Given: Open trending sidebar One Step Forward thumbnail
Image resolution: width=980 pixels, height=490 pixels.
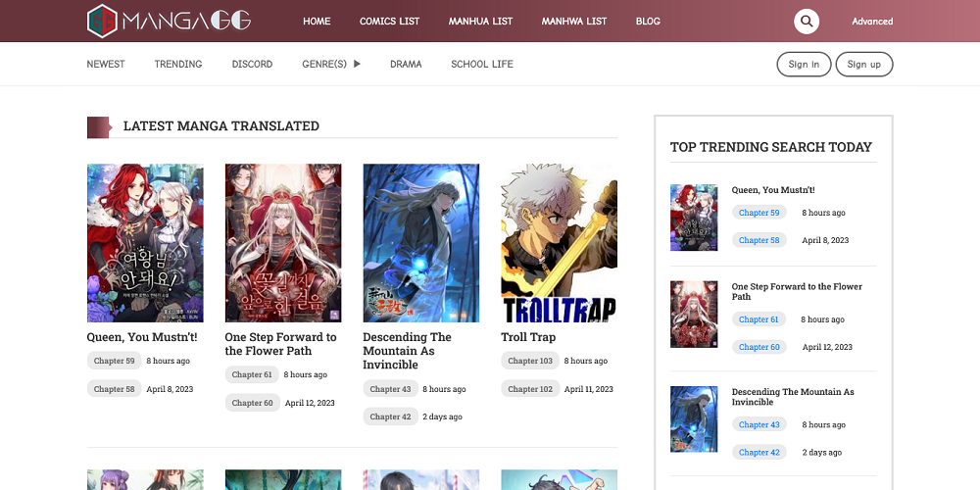Looking at the screenshot, I should point(694,315).
